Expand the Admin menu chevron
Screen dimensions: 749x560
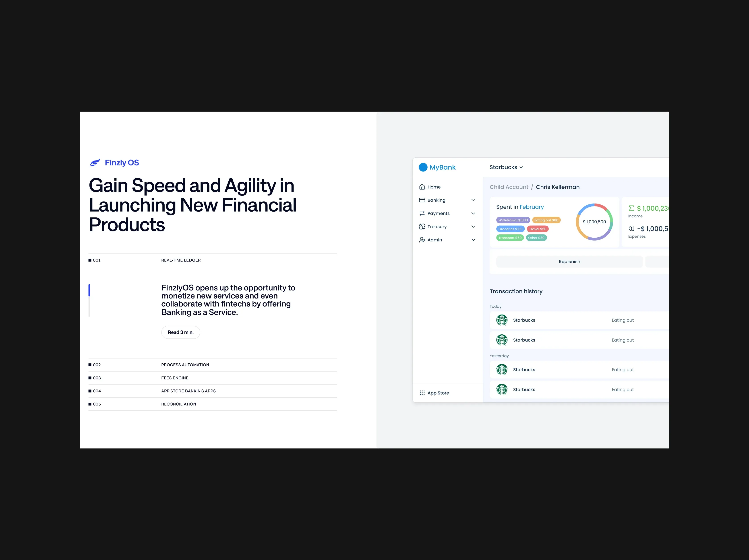(x=473, y=240)
